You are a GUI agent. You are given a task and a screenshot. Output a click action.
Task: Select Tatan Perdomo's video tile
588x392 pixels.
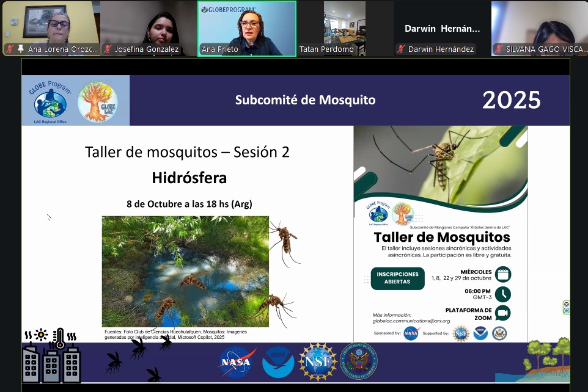[x=344, y=28]
